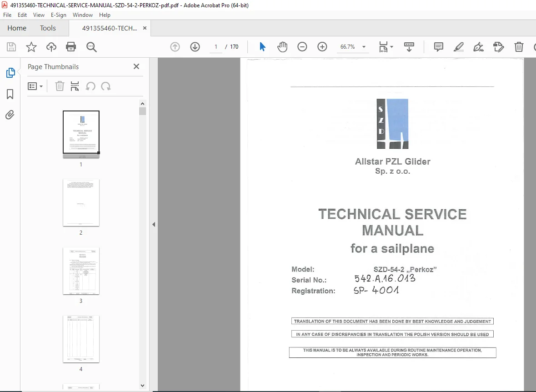This screenshot has width=536, height=392.
Task: Open Page Thumbnails sidebar icon
Action: [10, 72]
